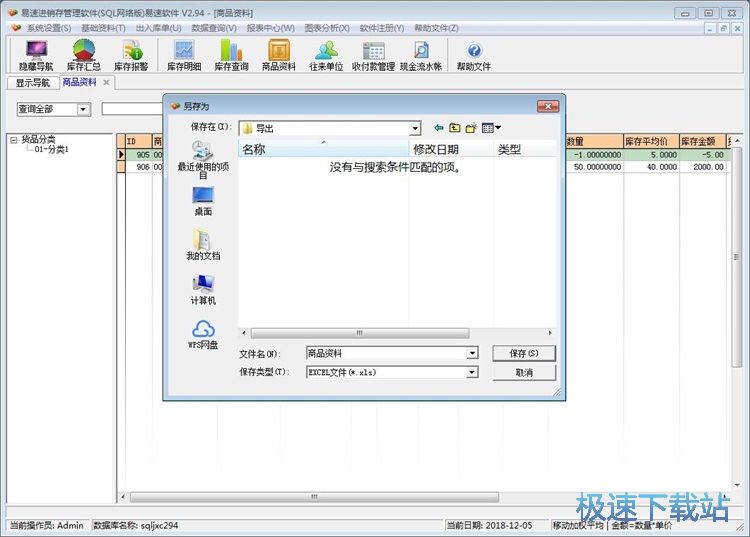
Task: Click the 数据库名称: sqljxc294 status entry
Action: tap(135, 525)
